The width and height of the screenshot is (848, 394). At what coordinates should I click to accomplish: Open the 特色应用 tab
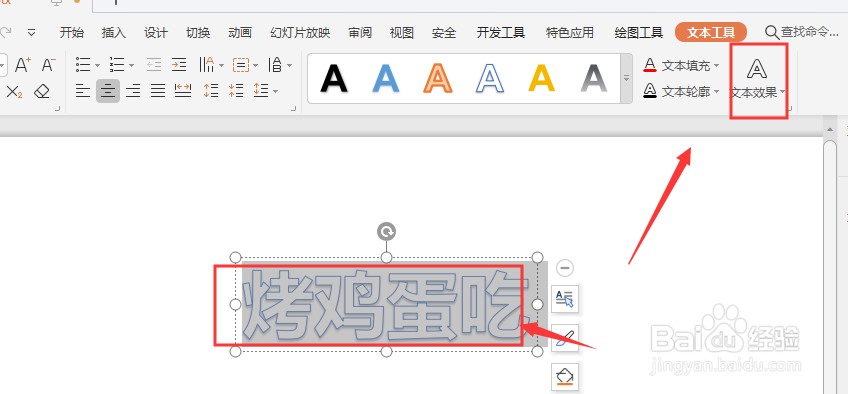[570, 32]
